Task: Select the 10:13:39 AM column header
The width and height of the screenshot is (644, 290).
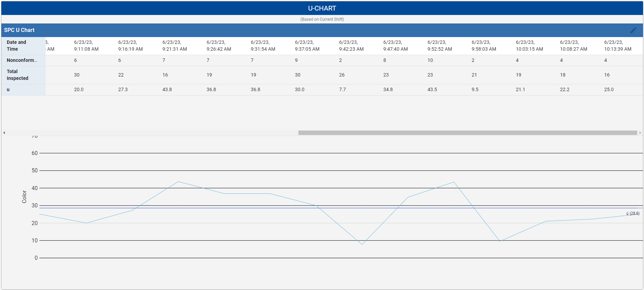Action: click(x=617, y=46)
